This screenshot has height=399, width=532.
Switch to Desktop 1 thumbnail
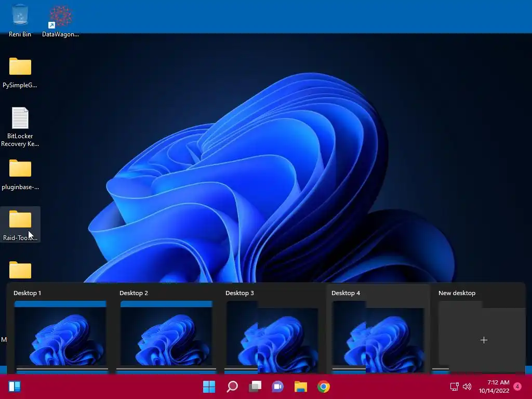coord(60,334)
